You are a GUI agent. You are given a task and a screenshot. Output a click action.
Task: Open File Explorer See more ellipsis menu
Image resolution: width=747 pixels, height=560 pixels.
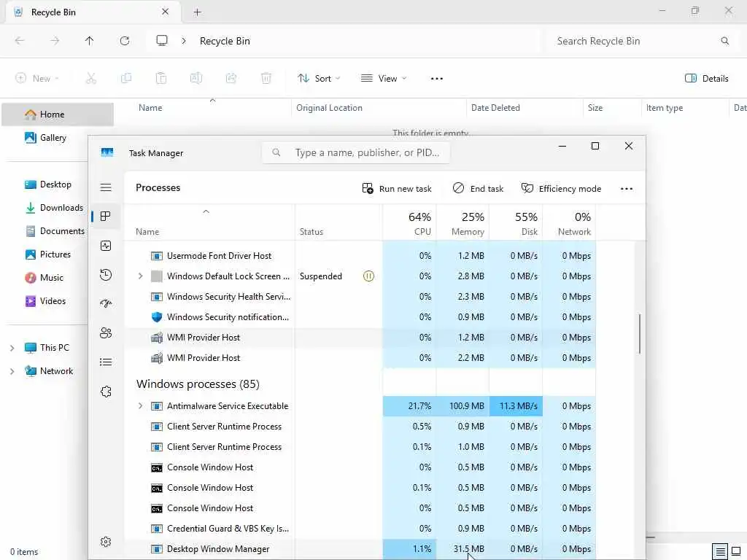pos(437,79)
